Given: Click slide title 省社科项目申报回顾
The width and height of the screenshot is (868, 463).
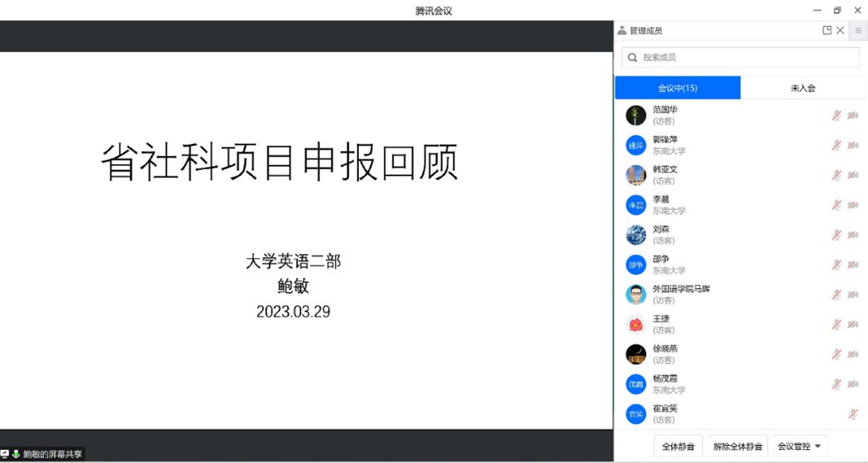Looking at the screenshot, I should [x=280, y=162].
